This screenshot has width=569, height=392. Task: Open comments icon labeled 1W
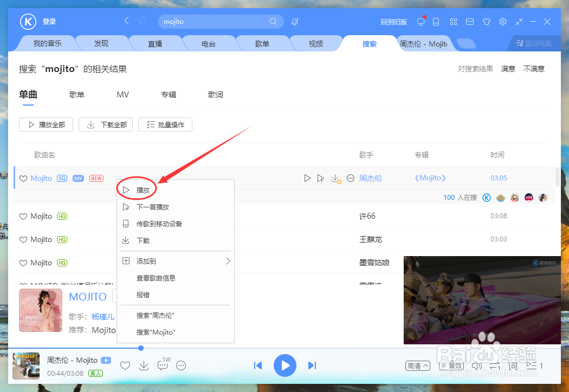[x=164, y=364]
